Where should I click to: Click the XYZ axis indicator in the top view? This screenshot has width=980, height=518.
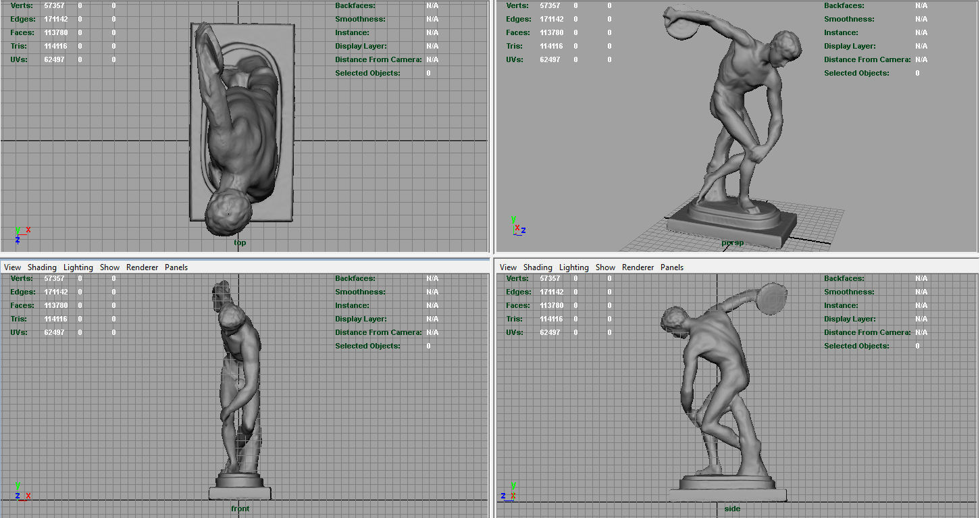click(x=22, y=234)
